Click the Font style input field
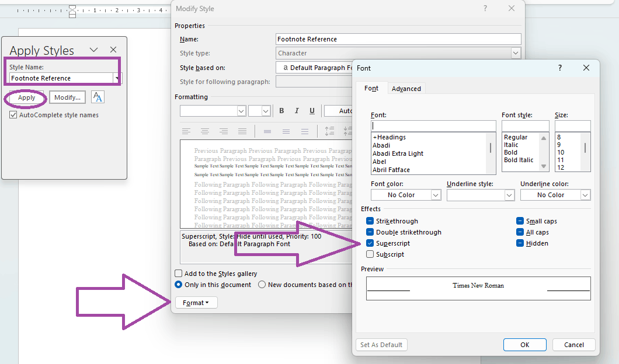This screenshot has height=364, width=619. (x=526, y=126)
